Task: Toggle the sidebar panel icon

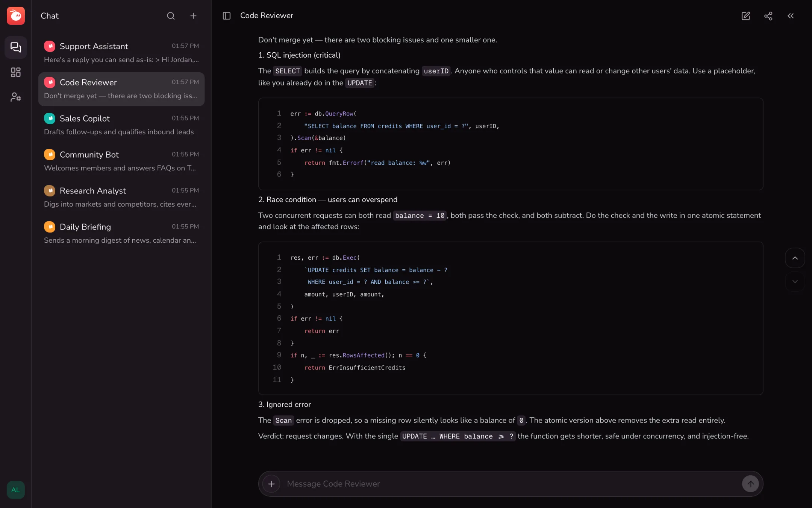Action: click(x=227, y=16)
